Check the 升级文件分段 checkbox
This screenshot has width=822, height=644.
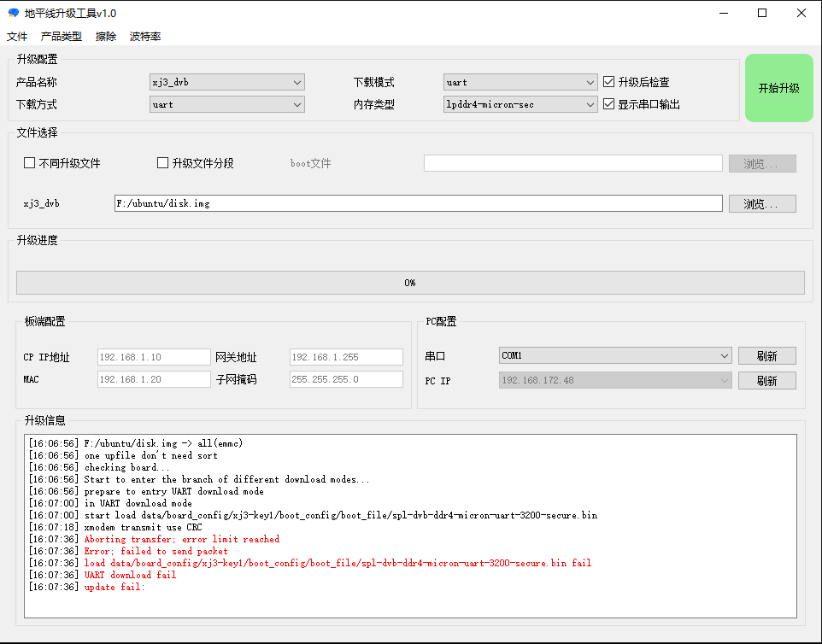click(163, 163)
